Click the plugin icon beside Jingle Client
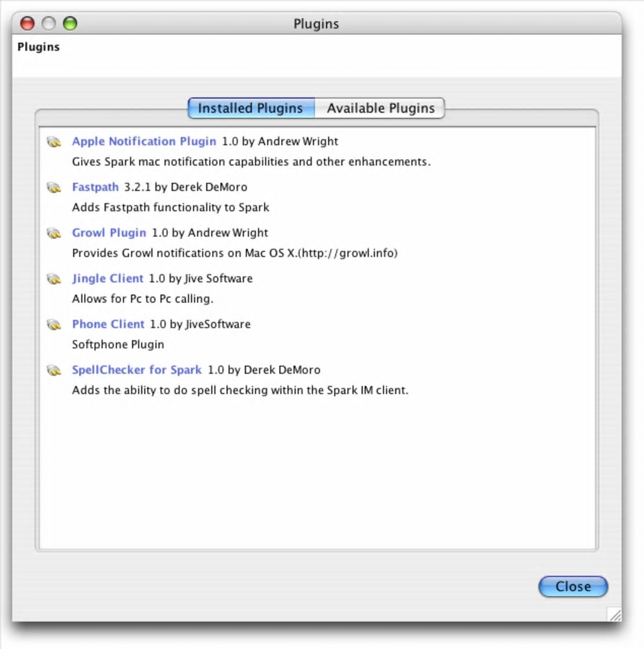Screen dimensions: 644x649 pyautogui.click(x=54, y=279)
